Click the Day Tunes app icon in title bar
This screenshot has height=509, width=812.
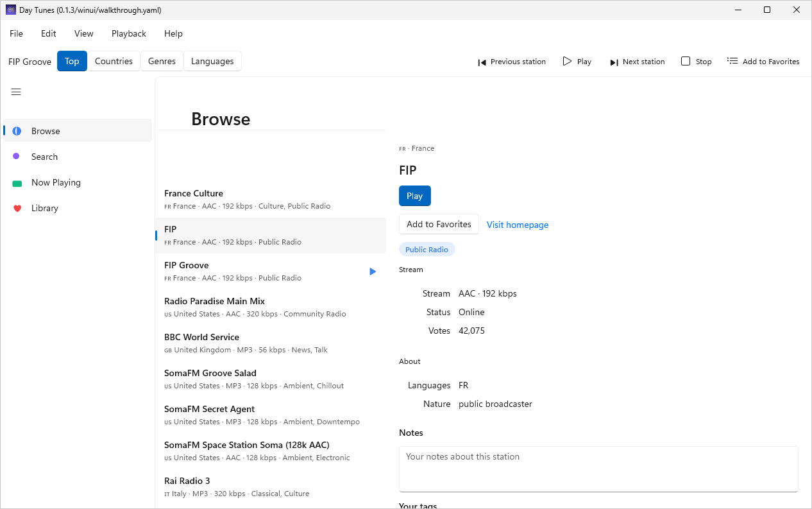pyautogui.click(x=10, y=10)
